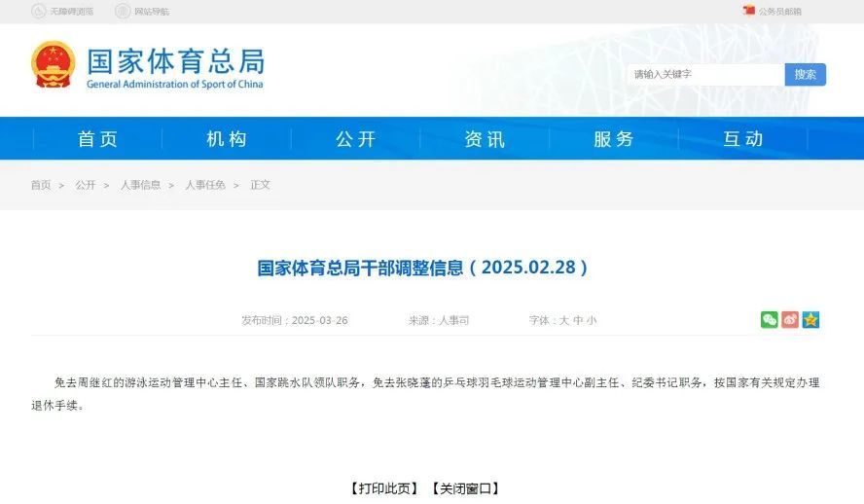
Task: Click 人事任免 breadcrumb link
Action: tap(205, 185)
